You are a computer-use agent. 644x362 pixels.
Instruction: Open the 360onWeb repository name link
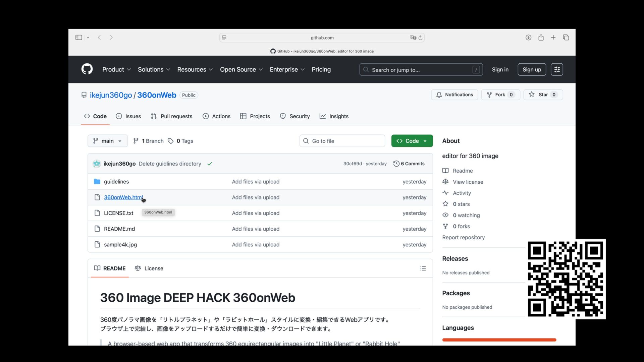tap(157, 95)
